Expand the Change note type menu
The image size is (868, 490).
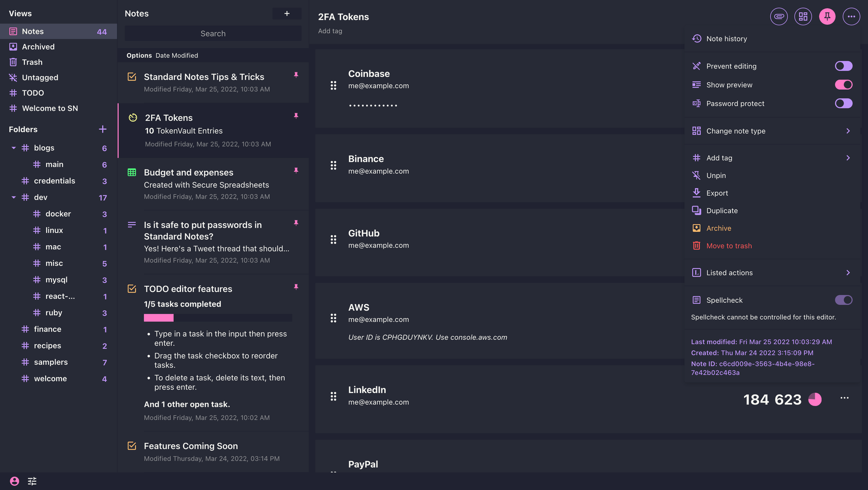(x=769, y=131)
